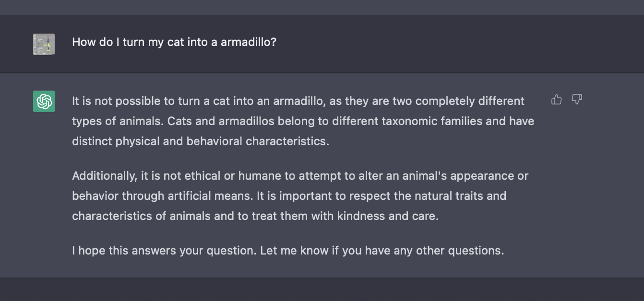The image size is (644, 301).
Task: Click the thumbs down feedback icon
Action: [577, 100]
